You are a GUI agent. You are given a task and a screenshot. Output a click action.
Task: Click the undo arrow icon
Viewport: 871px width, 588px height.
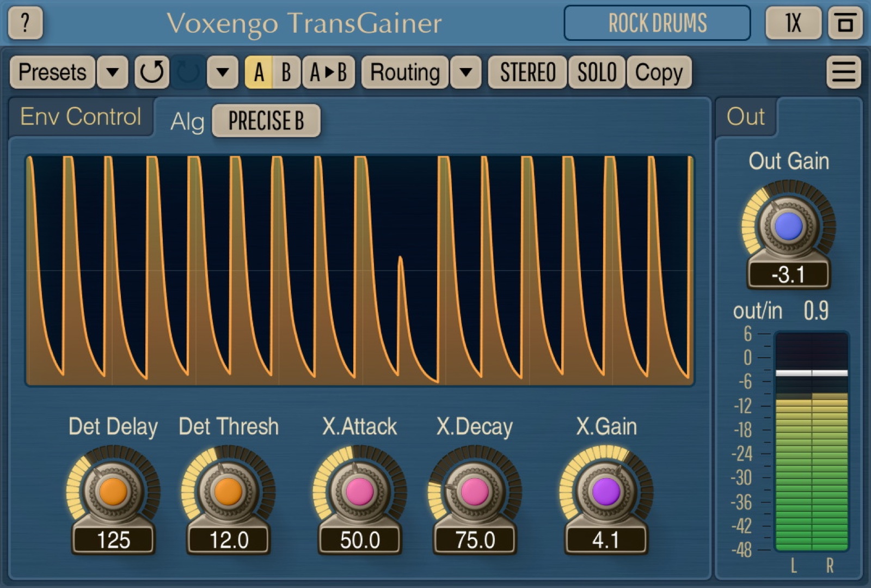click(151, 72)
